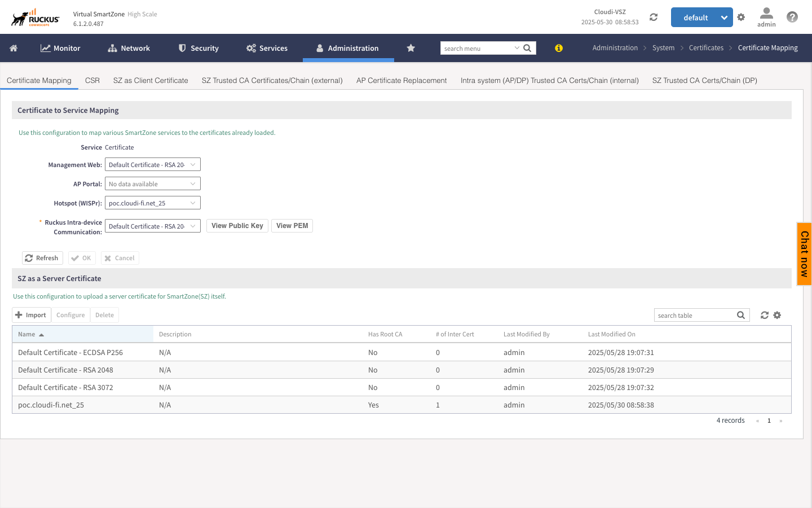
Task: Open the default domain dropdown
Action: tap(701, 17)
